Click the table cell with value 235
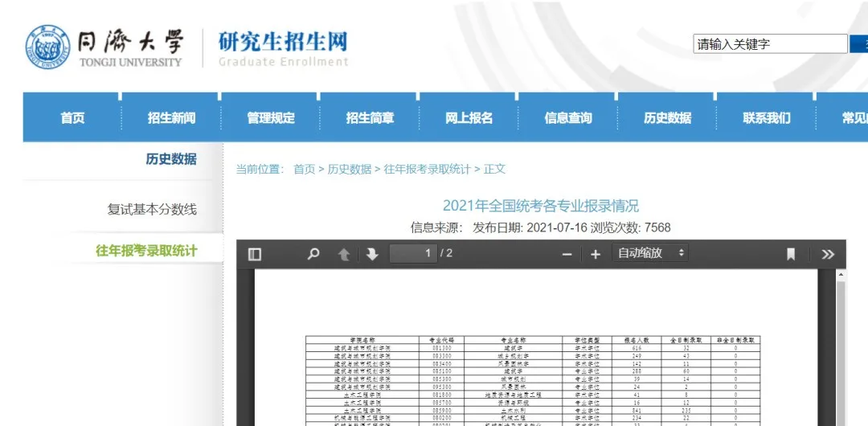The height and width of the screenshot is (426, 868). coord(686,411)
